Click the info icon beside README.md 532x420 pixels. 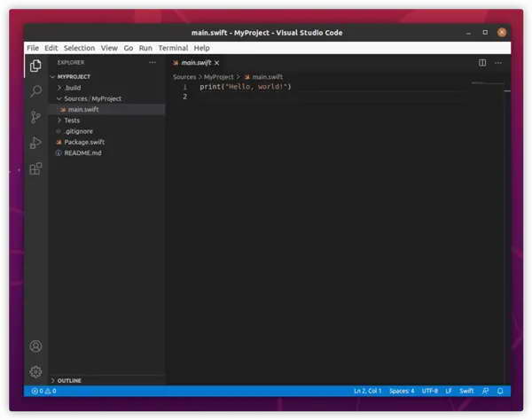[x=59, y=153]
